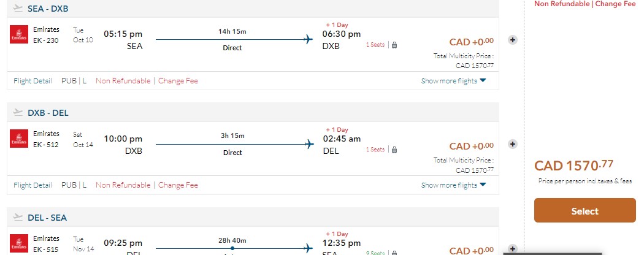
Task: Expand Show more flights for DXB - DEL
Action: click(453, 185)
